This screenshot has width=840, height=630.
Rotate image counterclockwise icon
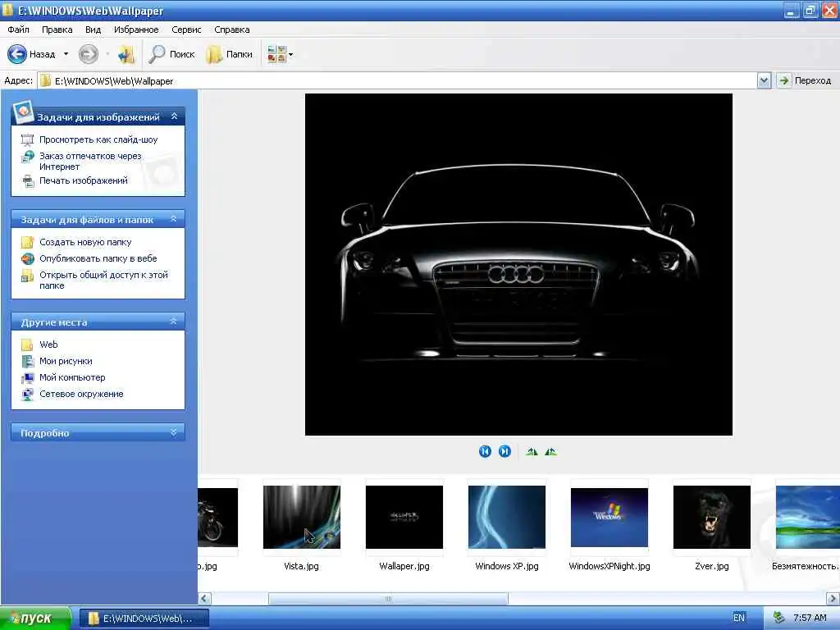[550, 452]
